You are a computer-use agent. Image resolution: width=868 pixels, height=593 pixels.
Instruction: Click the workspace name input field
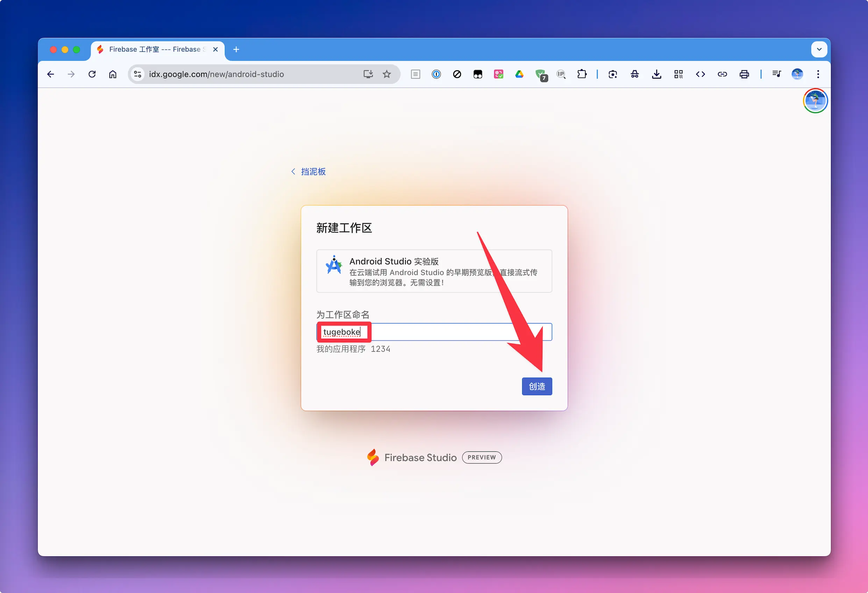[x=434, y=332]
